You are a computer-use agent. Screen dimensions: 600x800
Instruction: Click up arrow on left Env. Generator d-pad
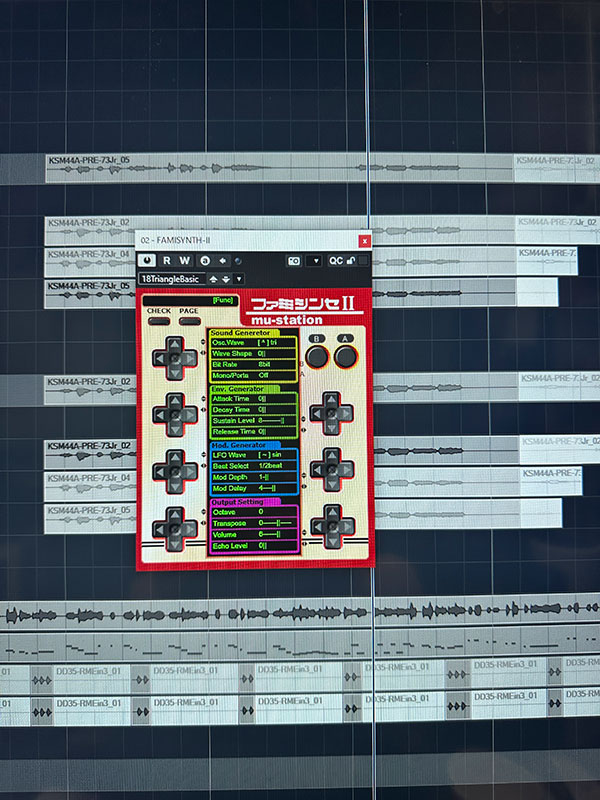click(x=174, y=400)
